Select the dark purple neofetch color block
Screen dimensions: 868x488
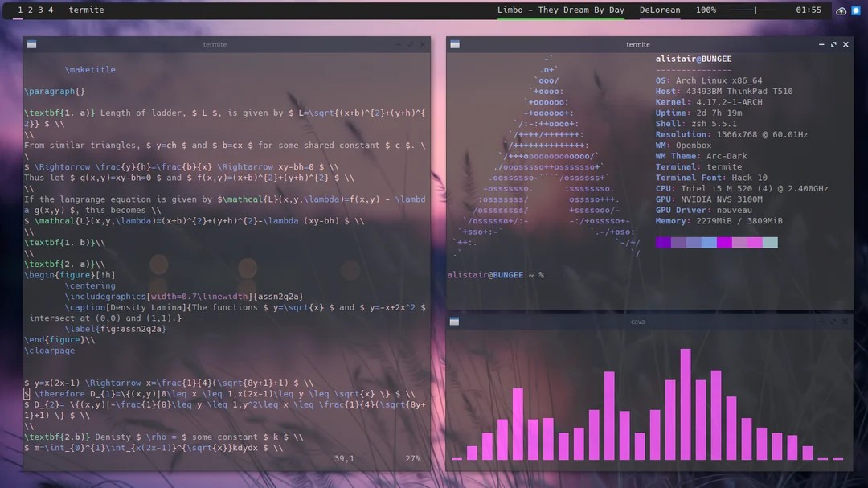pos(663,242)
